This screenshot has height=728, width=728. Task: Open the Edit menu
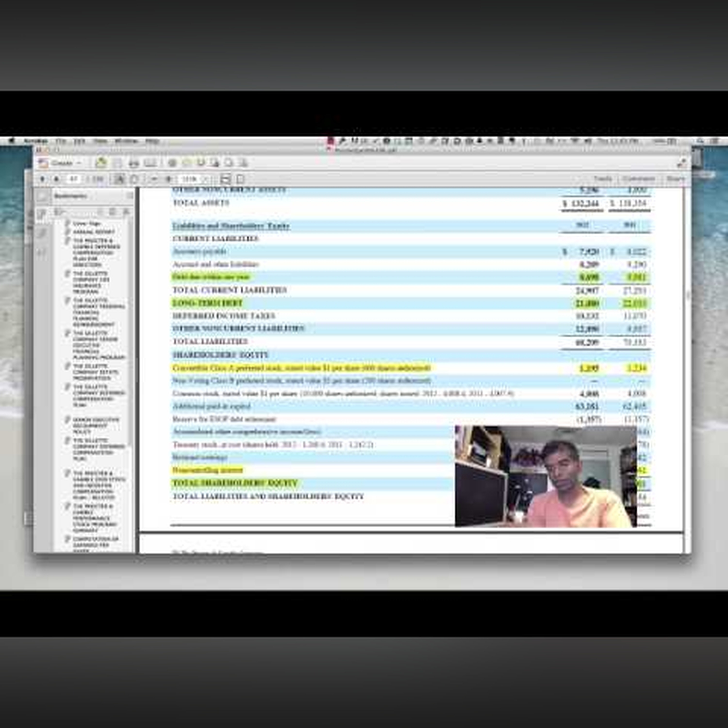pyautogui.click(x=79, y=141)
